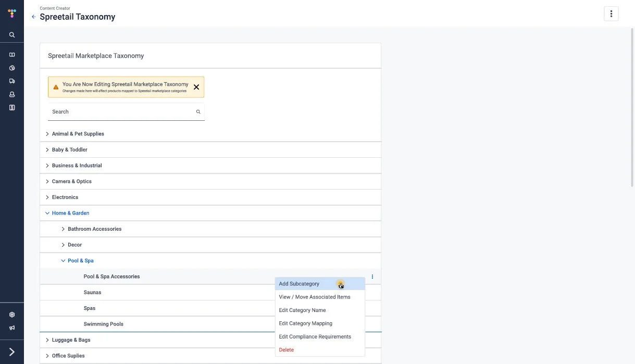The image size is (635, 364).
Task: Choose View / Move Associated Items
Action: point(320,297)
